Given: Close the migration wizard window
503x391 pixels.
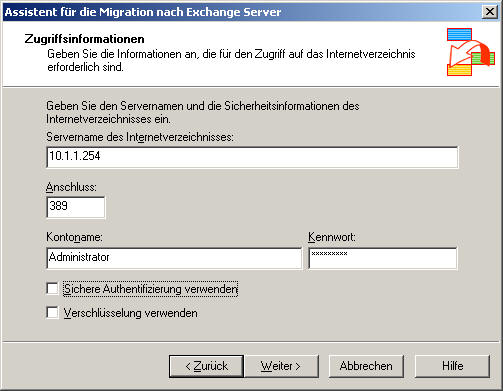Looking at the screenshot, I should pyautogui.click(x=490, y=12).
